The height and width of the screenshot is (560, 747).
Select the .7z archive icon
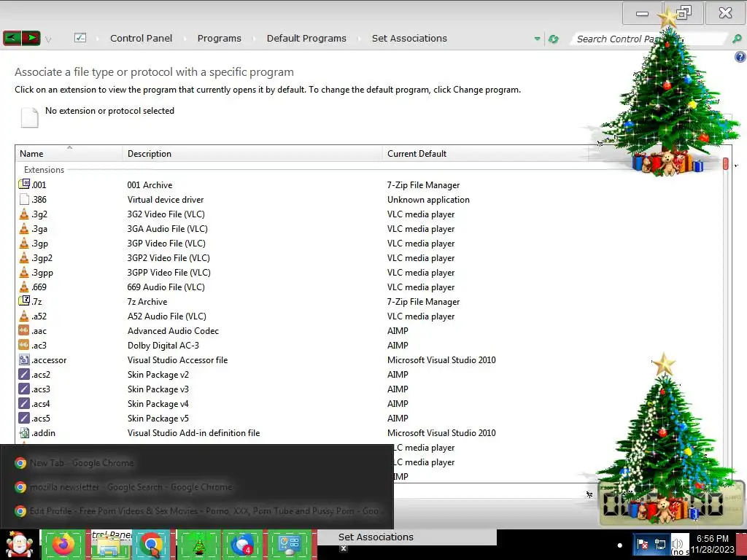click(x=24, y=301)
